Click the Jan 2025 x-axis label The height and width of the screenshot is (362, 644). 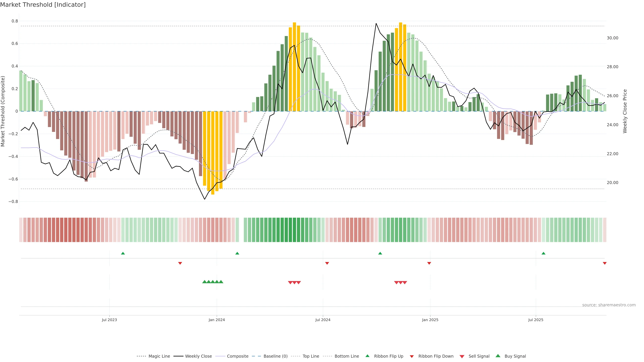tap(430, 320)
